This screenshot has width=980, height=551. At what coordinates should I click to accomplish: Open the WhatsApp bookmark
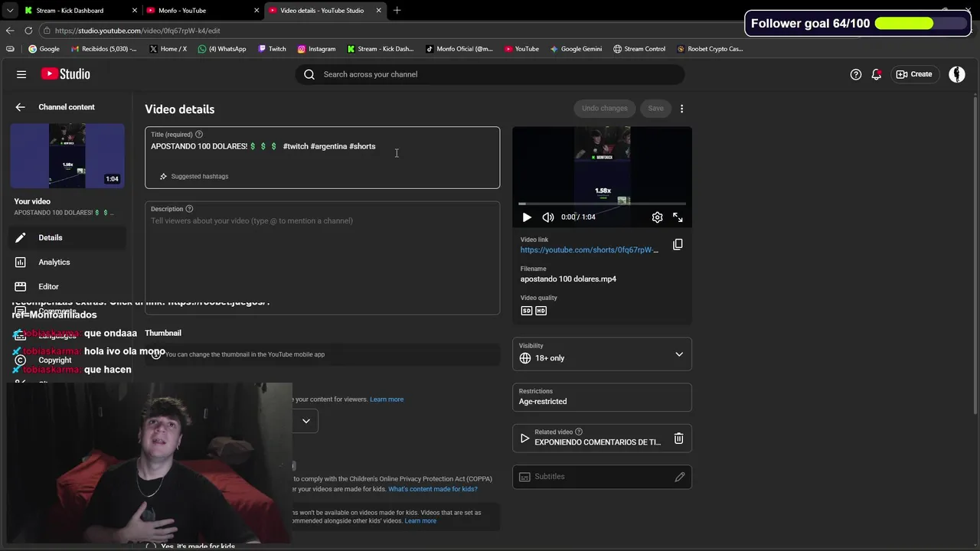click(222, 49)
